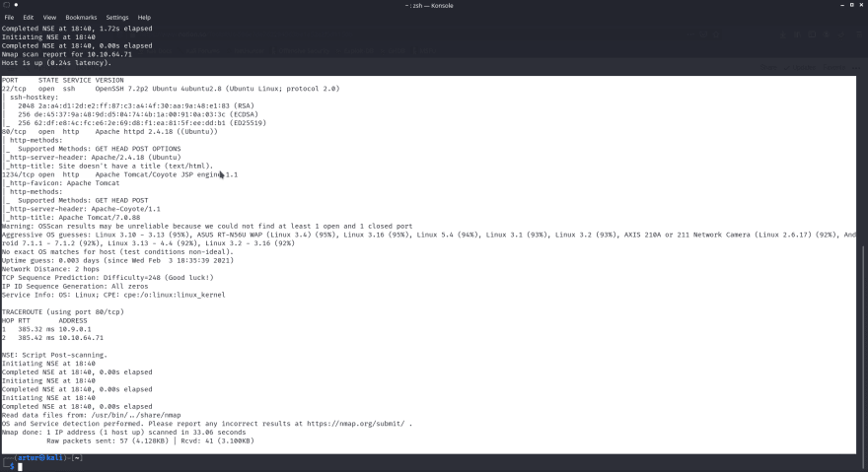Click 'Supported Methods: GET HEAD POST OPTIONS' line

(99, 149)
